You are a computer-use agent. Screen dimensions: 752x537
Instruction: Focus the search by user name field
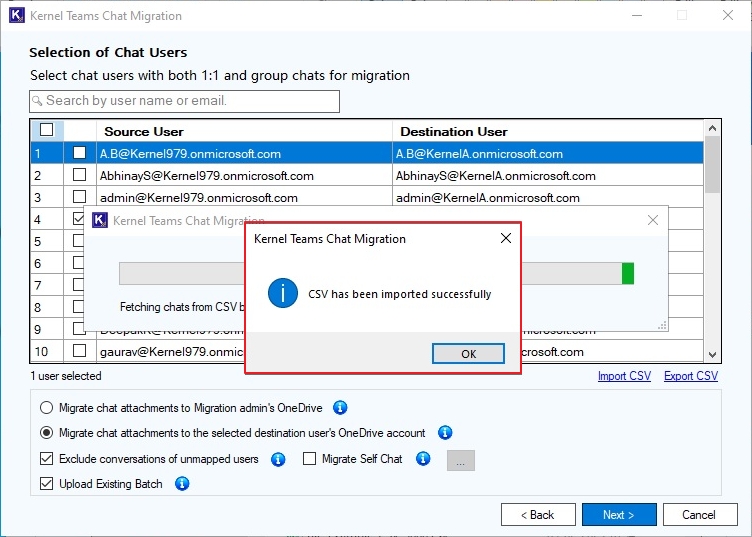pyautogui.click(x=185, y=101)
